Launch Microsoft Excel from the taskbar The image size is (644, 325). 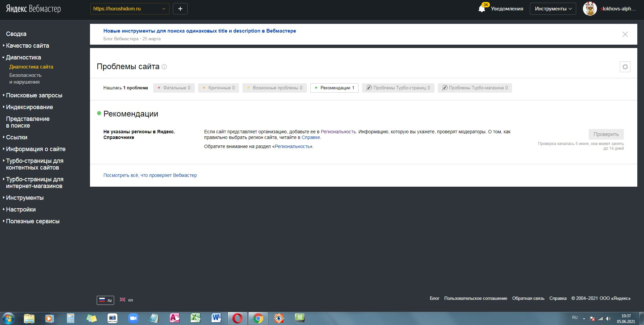(195, 318)
